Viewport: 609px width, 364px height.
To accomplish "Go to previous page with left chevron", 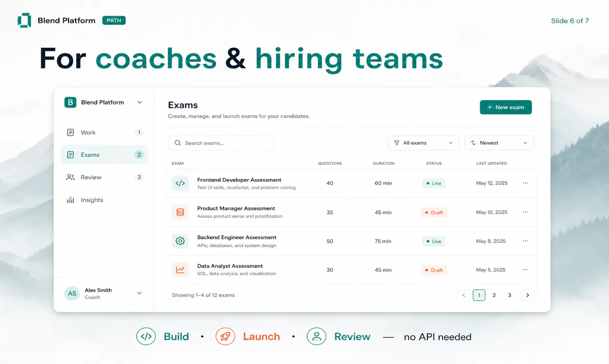I will [464, 295].
